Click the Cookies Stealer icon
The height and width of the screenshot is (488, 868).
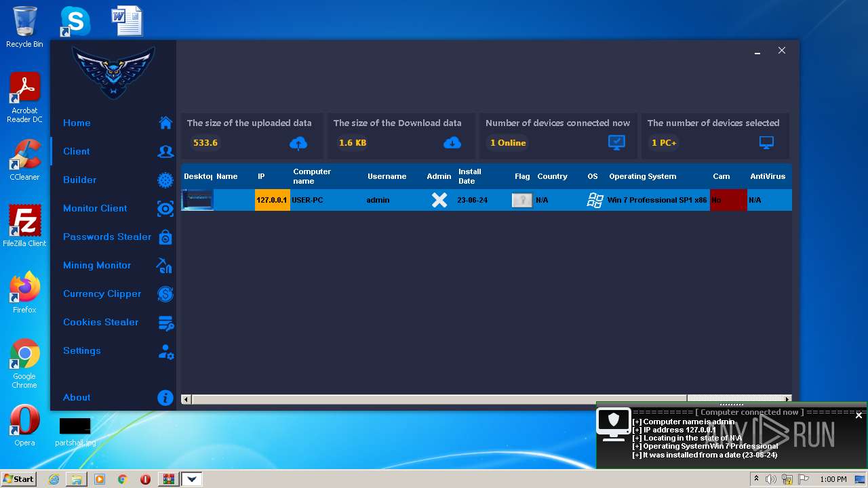pyautogui.click(x=165, y=323)
